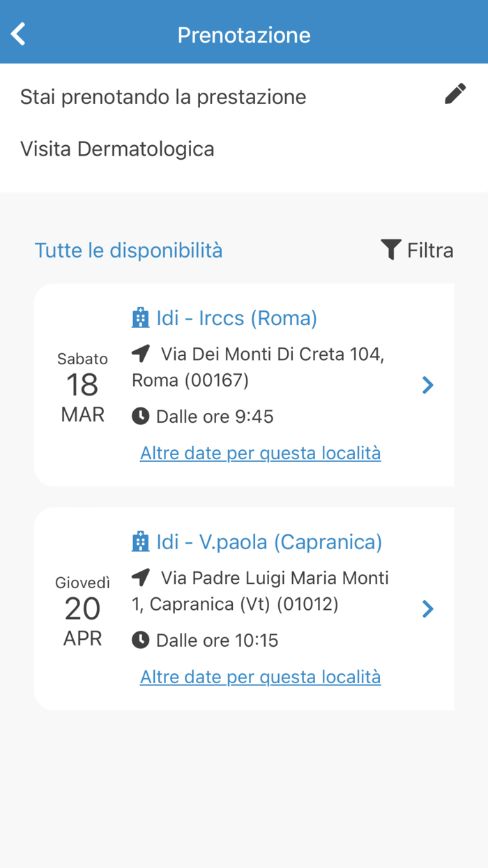Viewport: 488px width, 868px height.
Task: Click the hospital icon next to Idi - V.paola
Action: click(142, 541)
